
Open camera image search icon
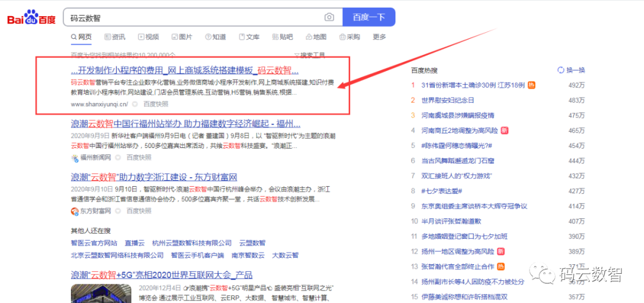tap(329, 17)
